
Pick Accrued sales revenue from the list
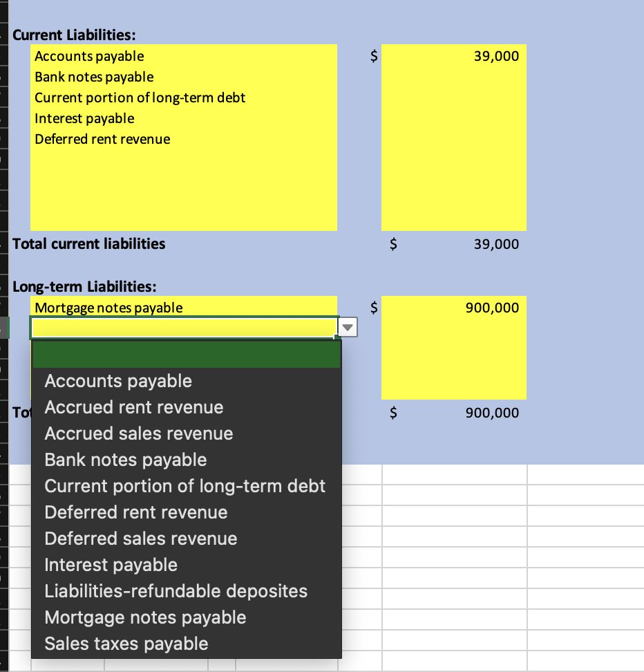(138, 433)
